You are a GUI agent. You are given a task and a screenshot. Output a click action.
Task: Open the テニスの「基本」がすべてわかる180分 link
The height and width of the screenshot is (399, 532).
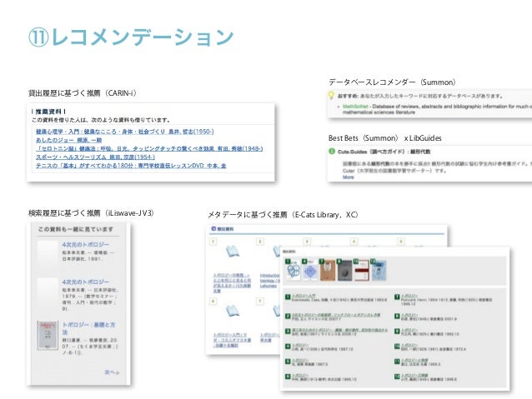click(131, 166)
